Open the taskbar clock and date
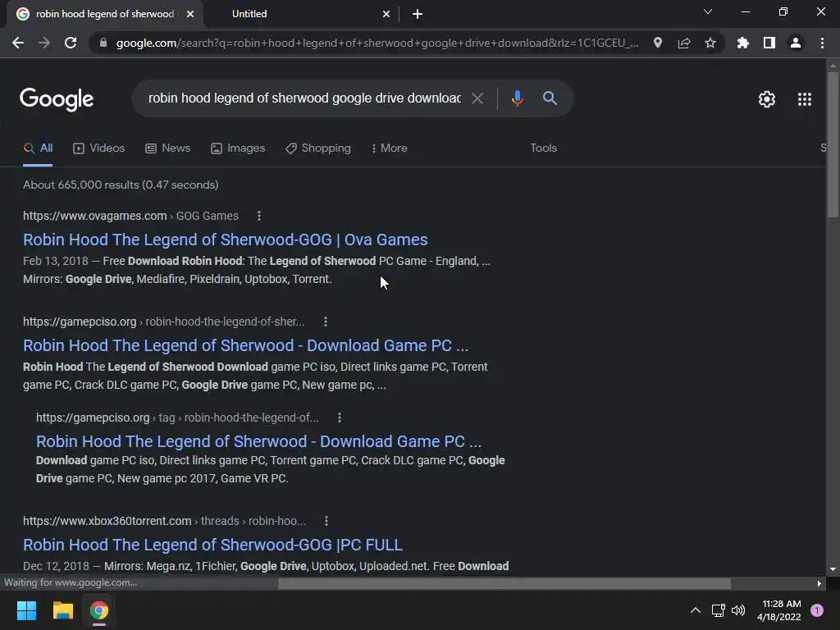This screenshot has height=630, width=840. coord(779,610)
